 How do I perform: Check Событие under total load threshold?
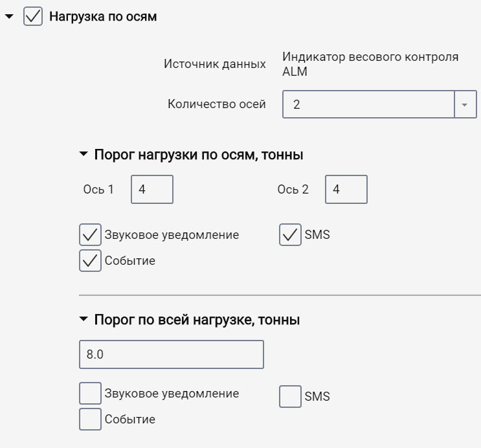[90, 419]
